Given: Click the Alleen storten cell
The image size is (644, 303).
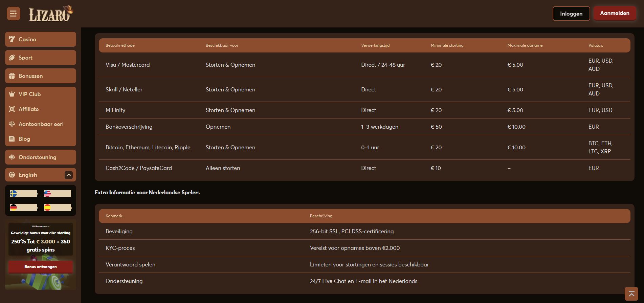Looking at the screenshot, I should click(x=223, y=168).
